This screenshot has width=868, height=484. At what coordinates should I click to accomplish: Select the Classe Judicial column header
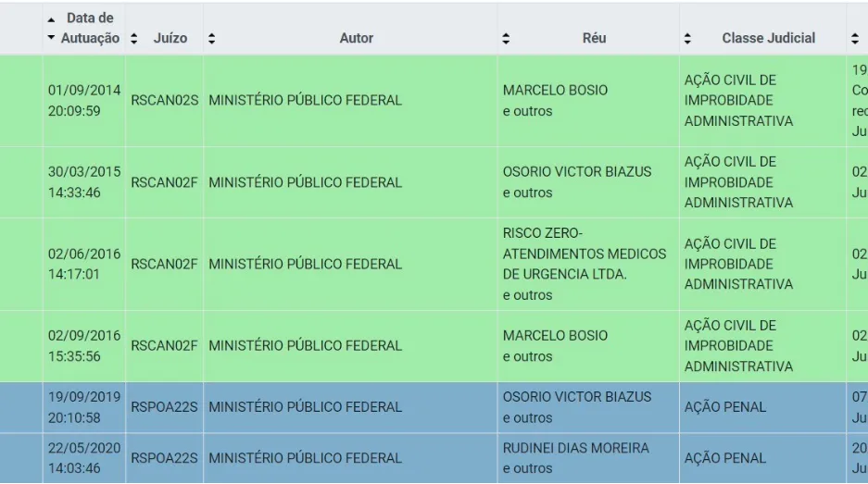768,38
